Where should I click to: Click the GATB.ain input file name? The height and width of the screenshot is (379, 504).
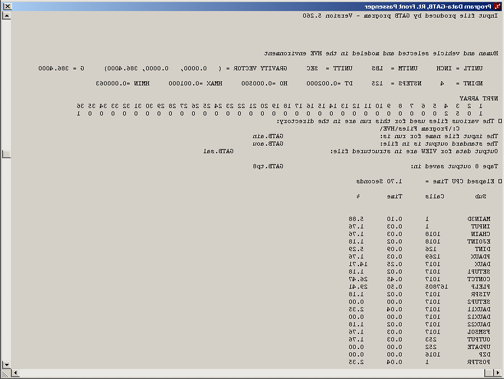(x=268, y=136)
